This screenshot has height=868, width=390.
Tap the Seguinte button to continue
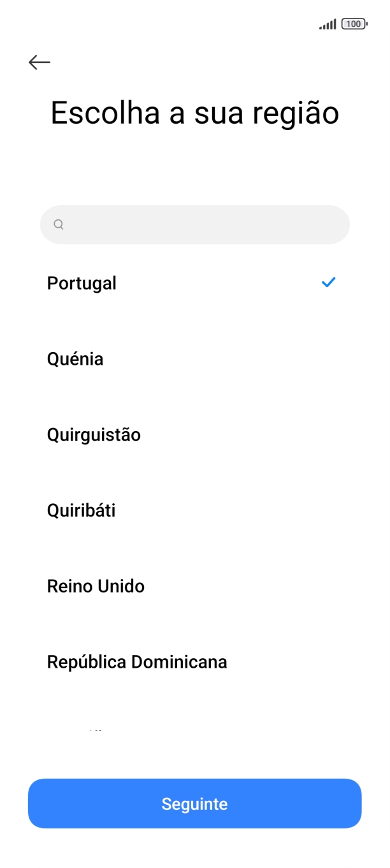(x=195, y=803)
